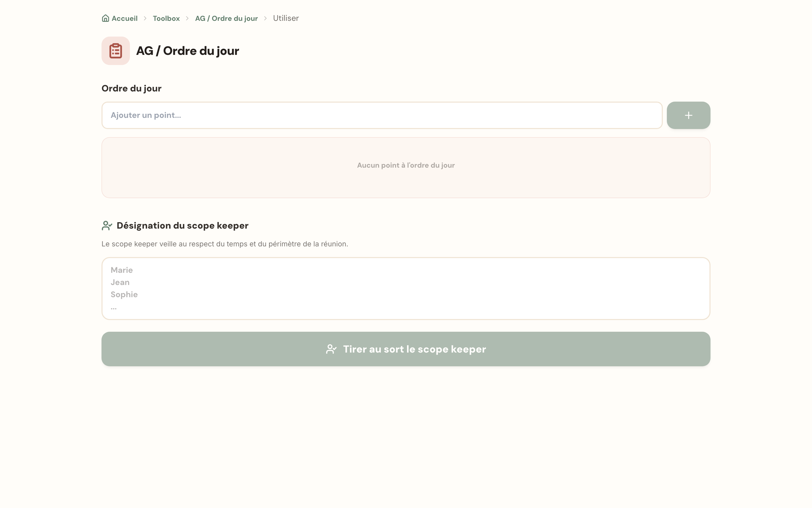
Task: Add agenda point with plus button
Action: tap(688, 115)
